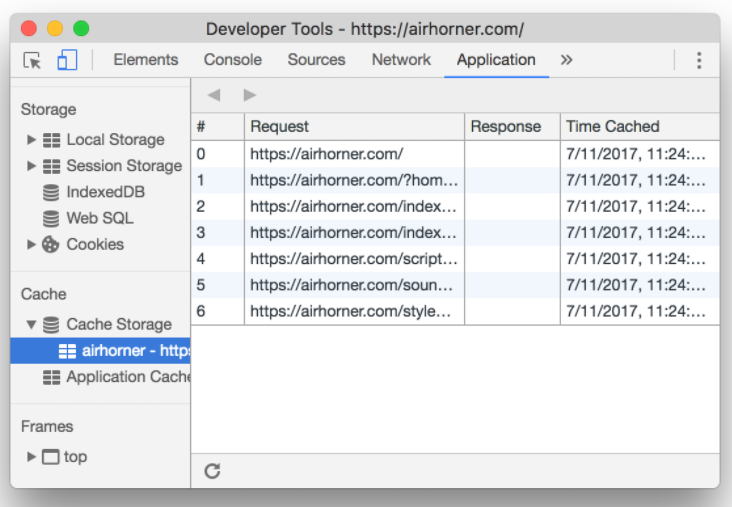
Task: Click the Web SQL database icon
Action: (51, 218)
